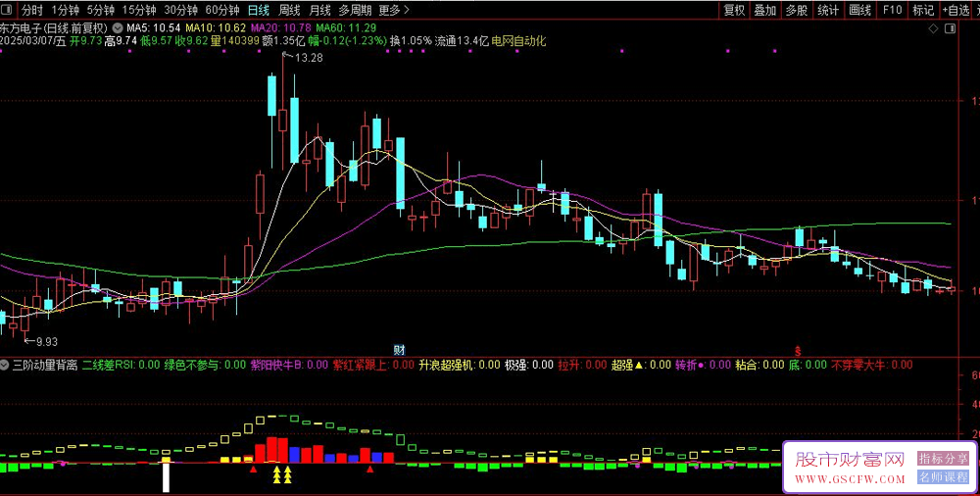
Task: Click the 不穿零大牛: 0.00 value
Action: (871, 365)
